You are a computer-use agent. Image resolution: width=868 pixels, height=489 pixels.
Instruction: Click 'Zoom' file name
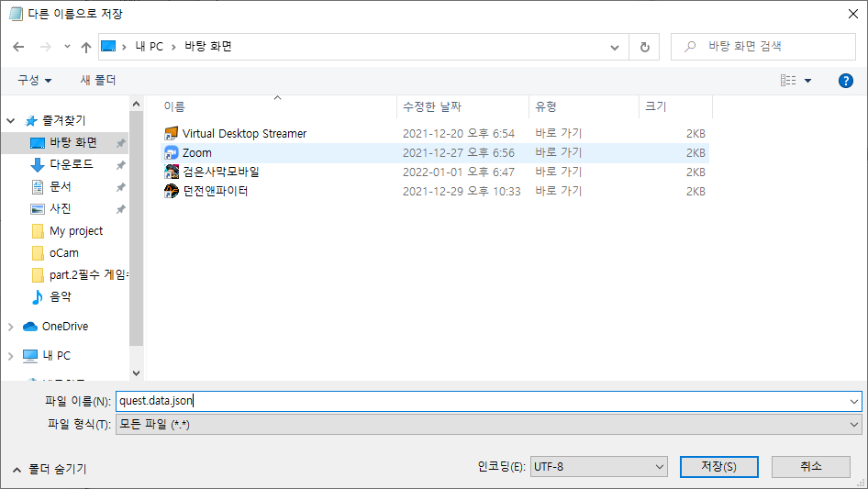[x=197, y=153]
